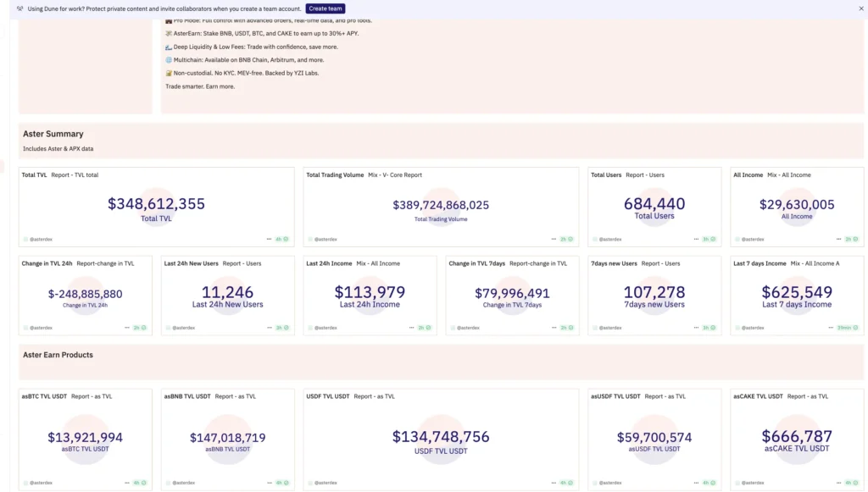This screenshot has width=868, height=492.
Task: Click the $13,921,994 asBTC TVL value
Action: (x=86, y=437)
